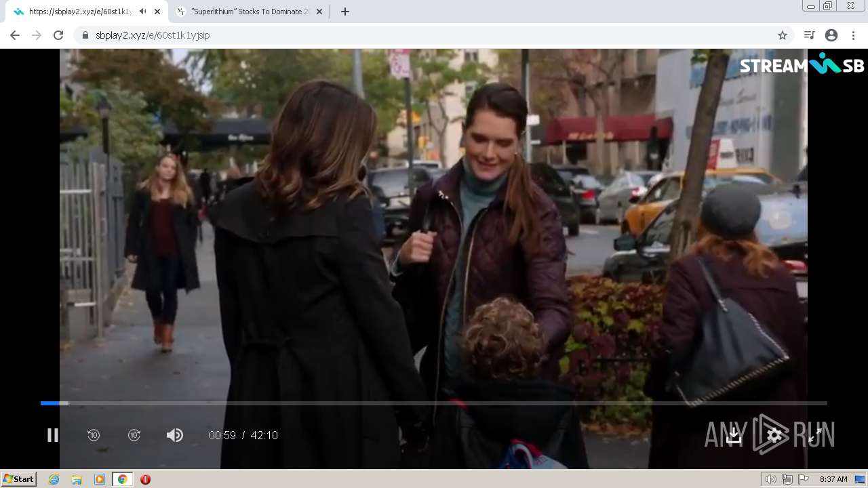Click the address bar URL
Image resolution: width=868 pixels, height=488 pixels.
click(153, 35)
